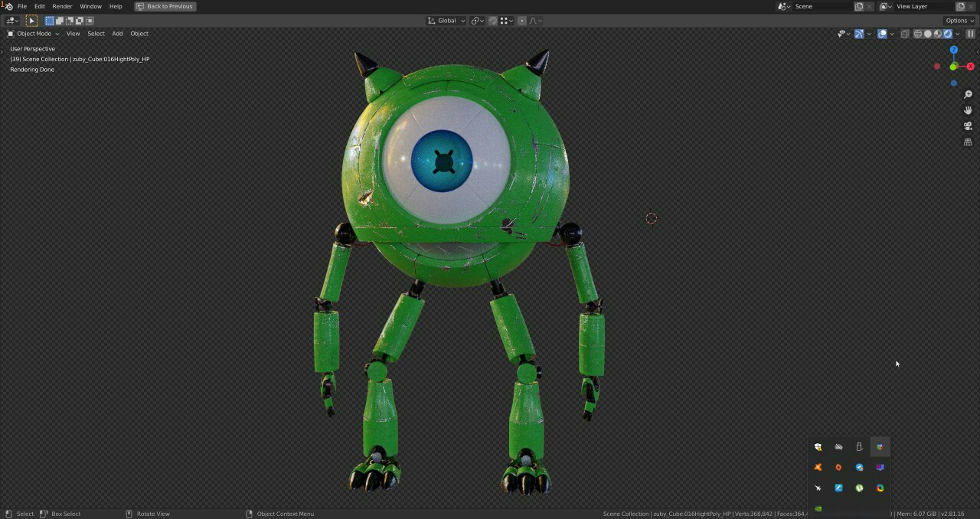Switch to material preview shading
The height and width of the screenshot is (519, 980).
pyautogui.click(x=938, y=34)
